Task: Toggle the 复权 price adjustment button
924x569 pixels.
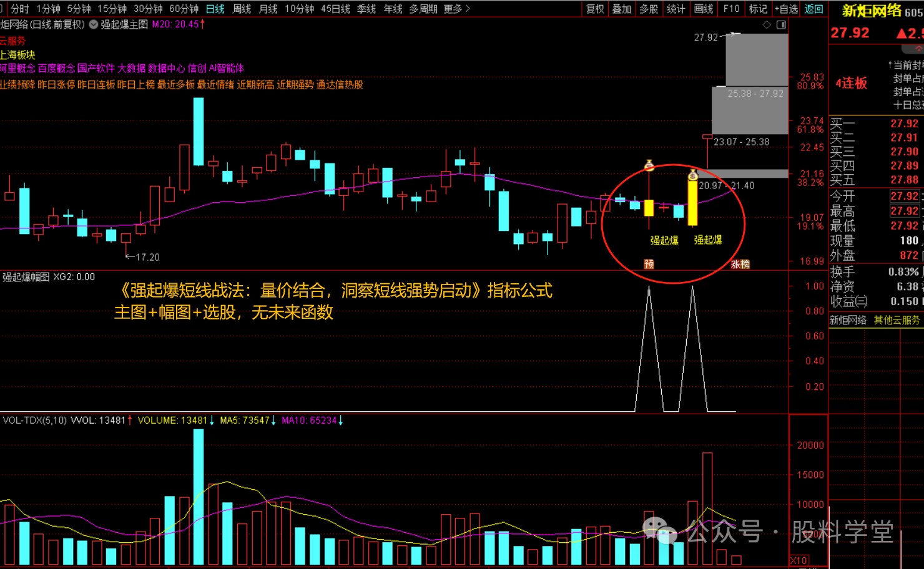Action: click(595, 9)
